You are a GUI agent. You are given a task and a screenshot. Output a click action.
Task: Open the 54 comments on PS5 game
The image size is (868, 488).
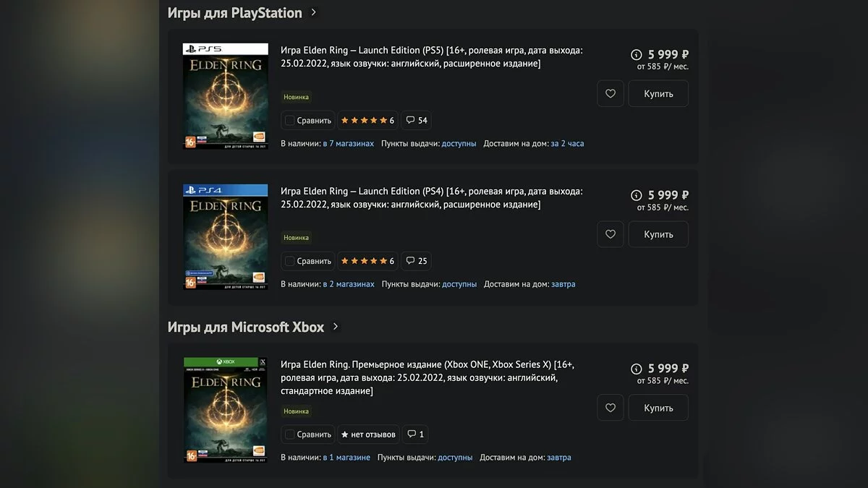(417, 120)
